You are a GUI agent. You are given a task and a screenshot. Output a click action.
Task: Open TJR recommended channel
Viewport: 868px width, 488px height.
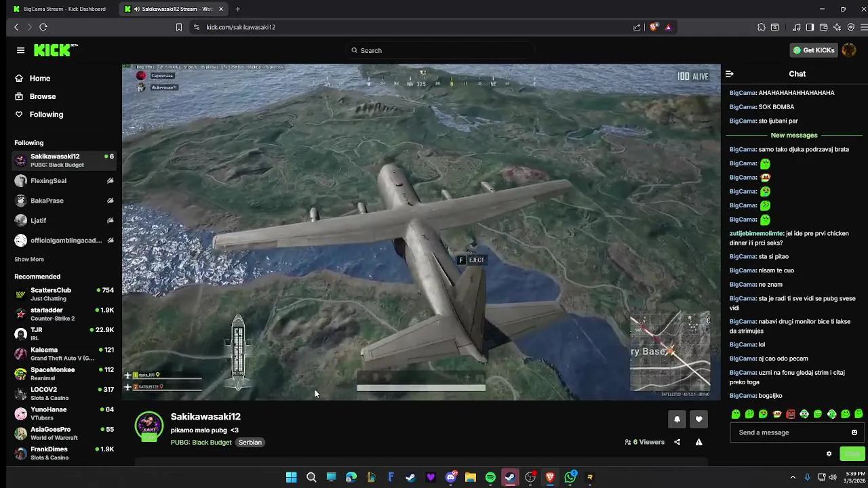[x=64, y=333]
